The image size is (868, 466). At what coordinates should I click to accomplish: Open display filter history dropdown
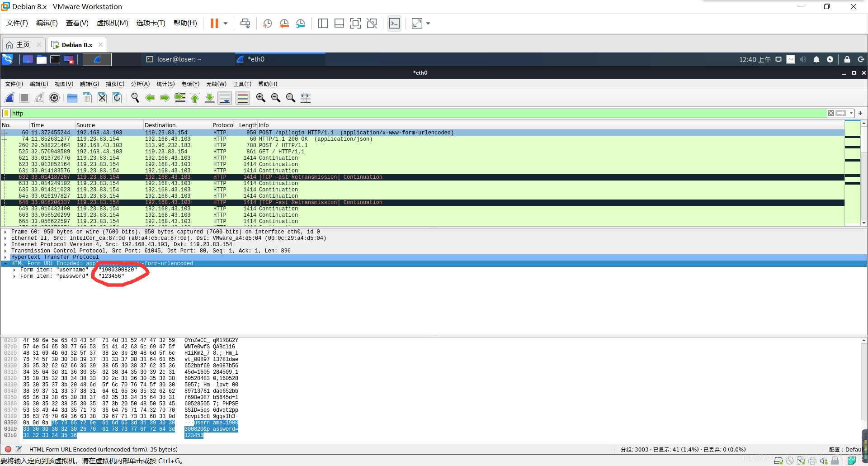click(851, 113)
